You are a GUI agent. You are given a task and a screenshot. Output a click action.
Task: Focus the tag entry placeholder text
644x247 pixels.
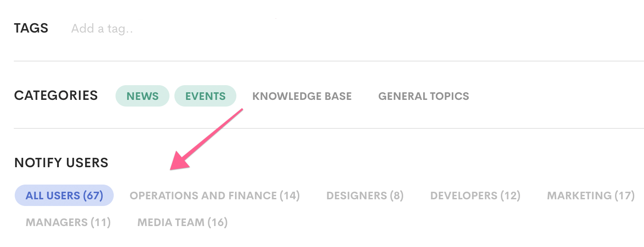coord(102,29)
